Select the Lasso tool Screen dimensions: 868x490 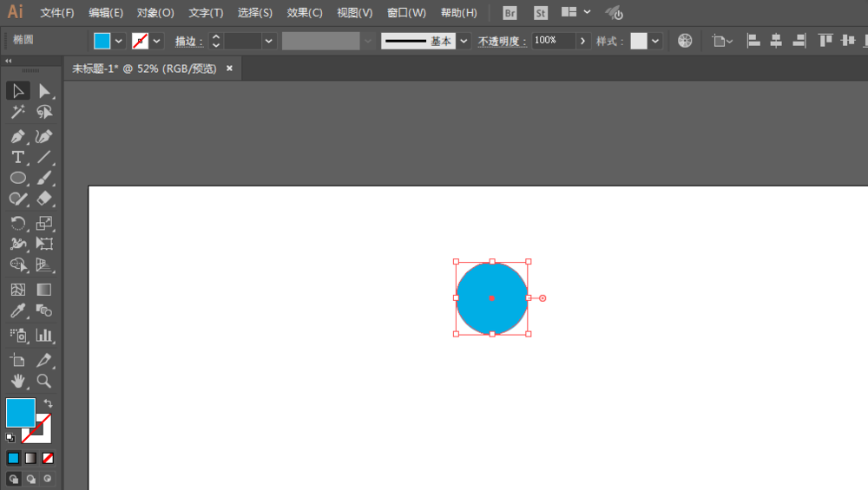click(x=44, y=112)
